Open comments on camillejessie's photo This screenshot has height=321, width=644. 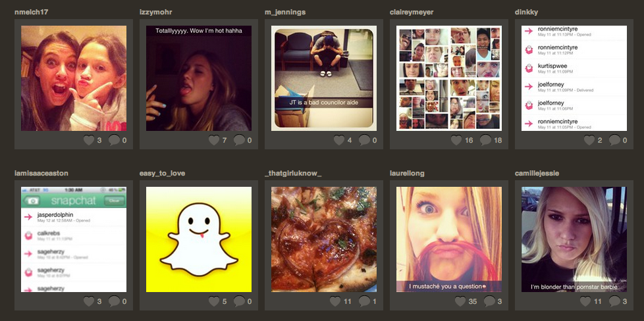point(614,302)
